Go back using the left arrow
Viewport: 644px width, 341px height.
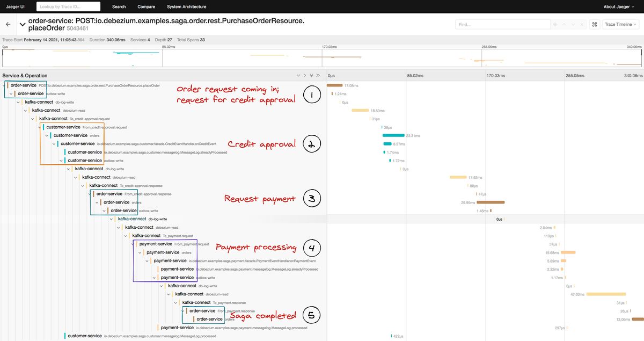[8, 25]
